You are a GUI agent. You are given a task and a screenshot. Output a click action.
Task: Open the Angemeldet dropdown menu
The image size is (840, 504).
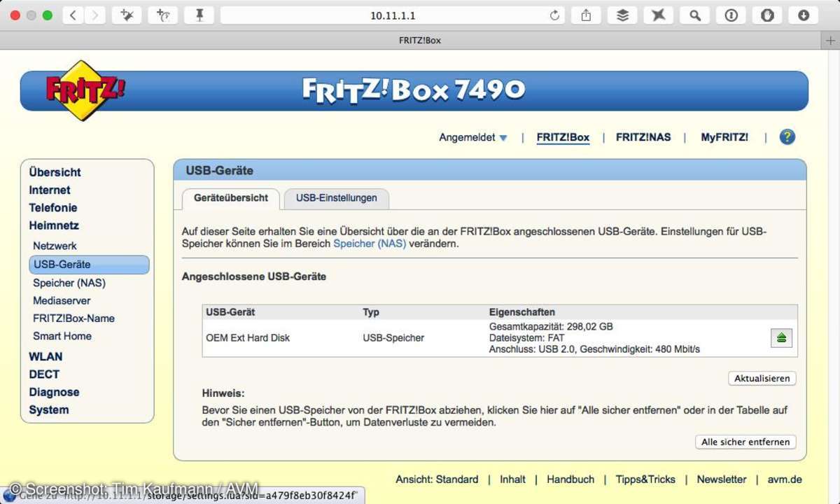(472, 137)
